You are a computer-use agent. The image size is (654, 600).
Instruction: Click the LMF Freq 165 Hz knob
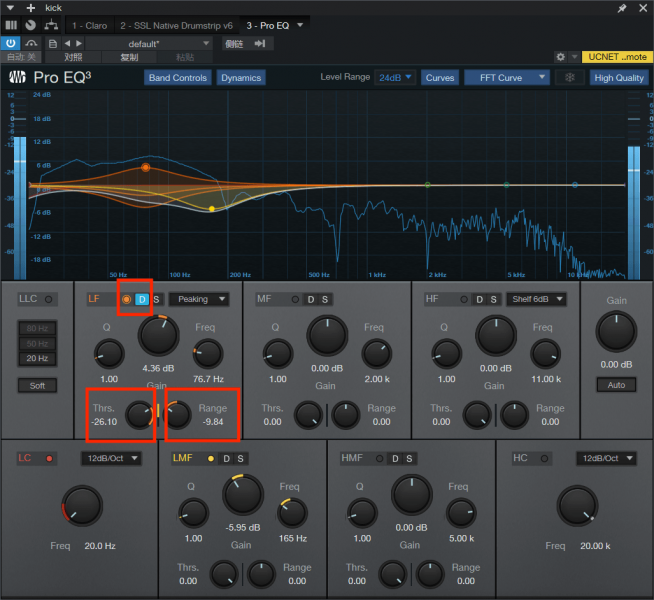coord(292,513)
